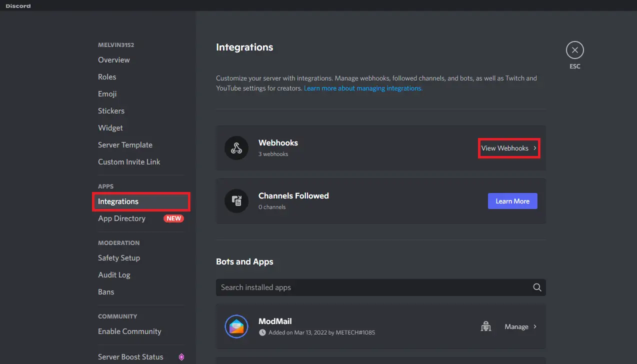Click the clock icon under ModMail
Image resolution: width=637 pixels, height=364 pixels.
coord(262,332)
